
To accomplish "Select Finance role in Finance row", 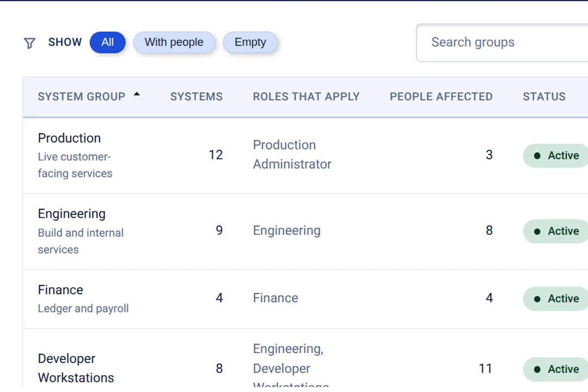I will [275, 298].
